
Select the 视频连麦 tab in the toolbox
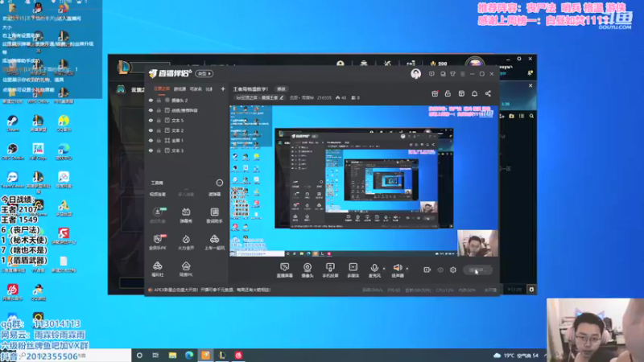click(x=158, y=194)
